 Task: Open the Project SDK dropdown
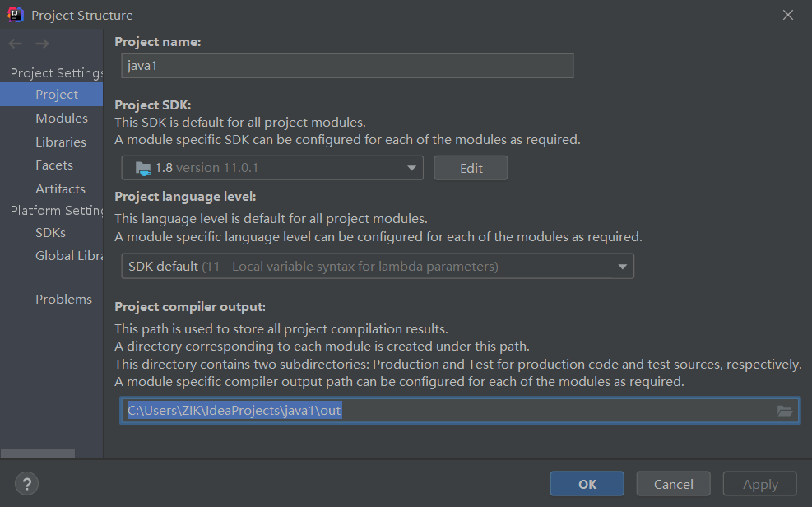[x=272, y=168]
